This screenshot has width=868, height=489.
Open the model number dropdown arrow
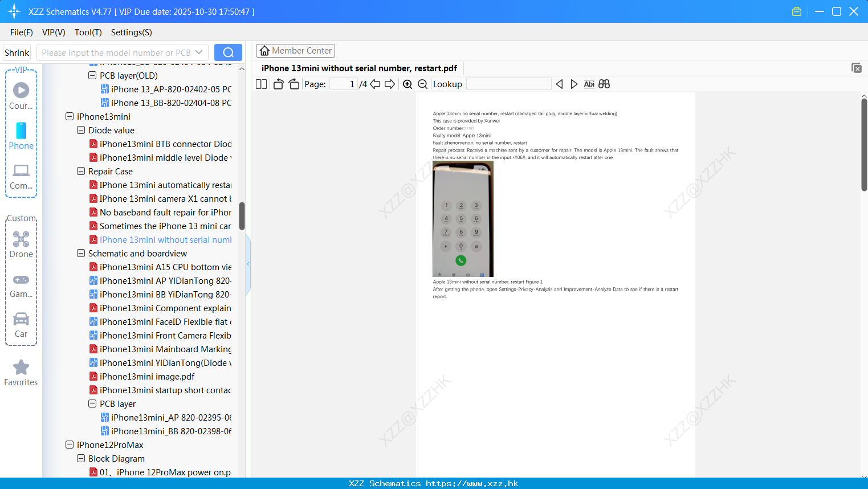199,52
